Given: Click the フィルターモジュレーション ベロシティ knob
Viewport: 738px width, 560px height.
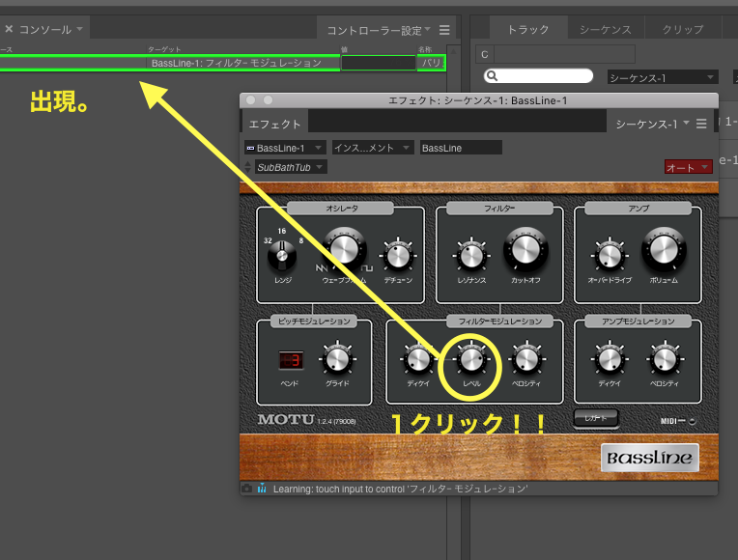Looking at the screenshot, I should coord(526,359).
